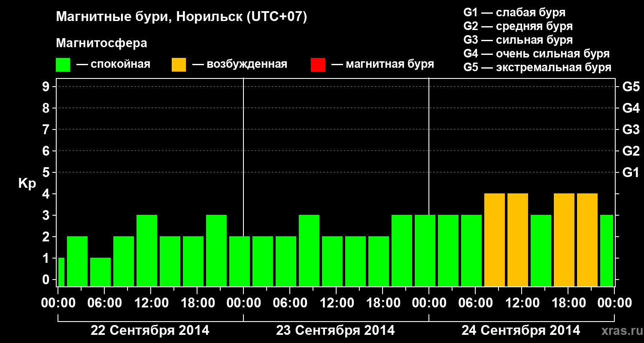644x343 pixels.
Task: Click the 'Kp' axis title
Action: pyautogui.click(x=27, y=184)
